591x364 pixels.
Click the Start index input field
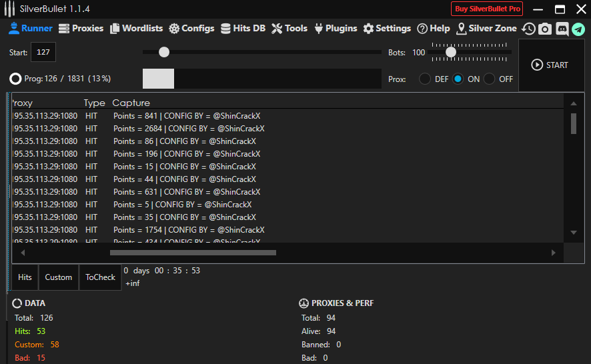[x=43, y=52]
